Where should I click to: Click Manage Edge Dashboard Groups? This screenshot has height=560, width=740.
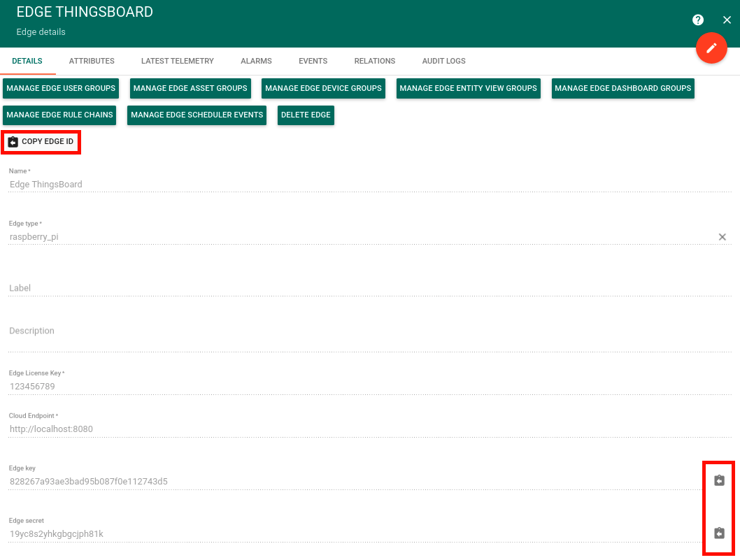tap(622, 88)
